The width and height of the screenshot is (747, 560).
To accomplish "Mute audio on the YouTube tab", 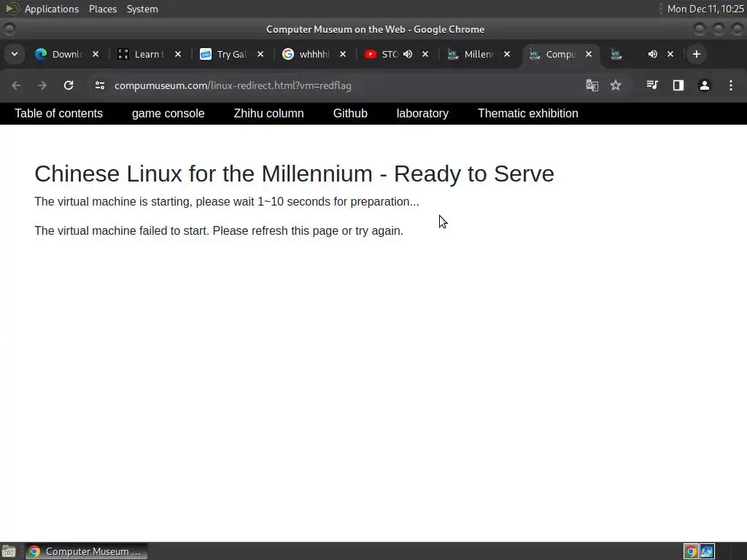I will pos(408,54).
